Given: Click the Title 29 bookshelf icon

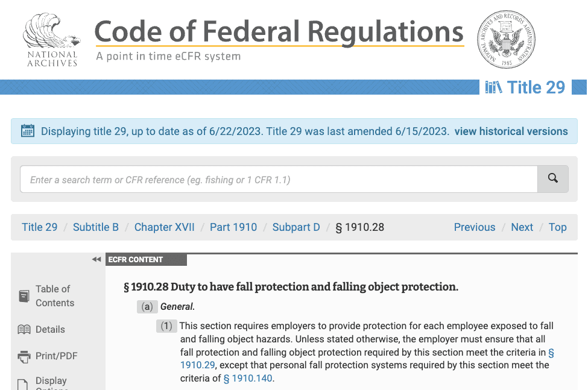Looking at the screenshot, I should pos(493,87).
